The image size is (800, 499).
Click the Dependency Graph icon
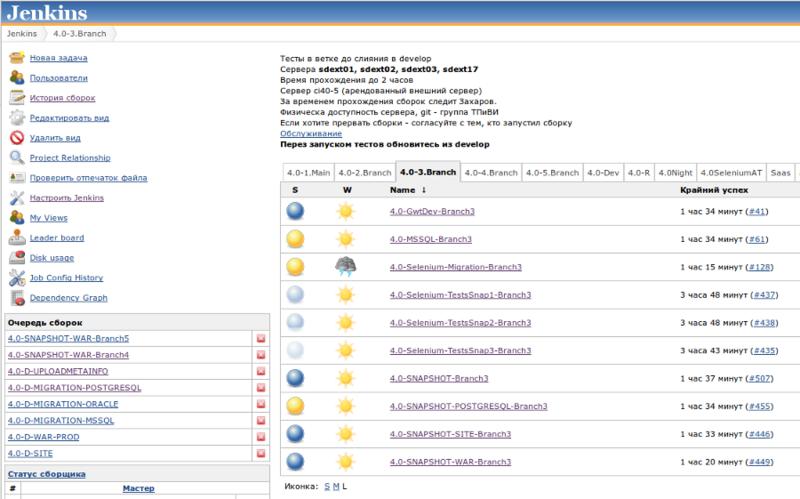(17, 297)
